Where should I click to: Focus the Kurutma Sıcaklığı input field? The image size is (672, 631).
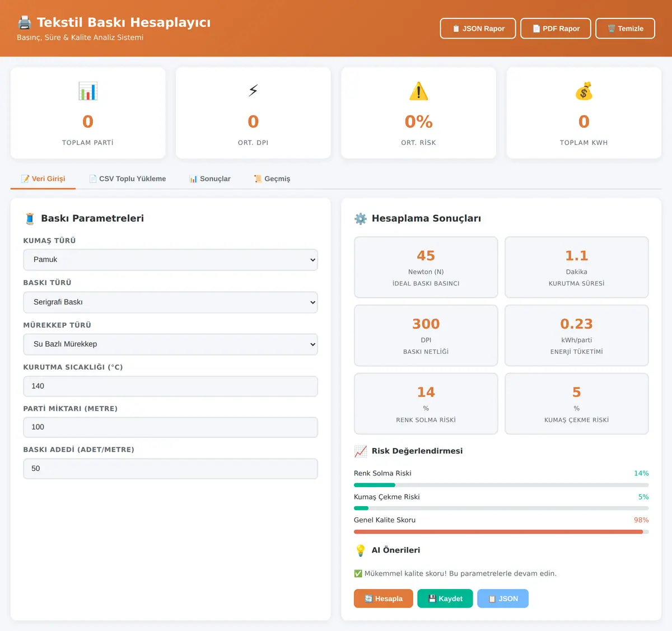(x=170, y=386)
